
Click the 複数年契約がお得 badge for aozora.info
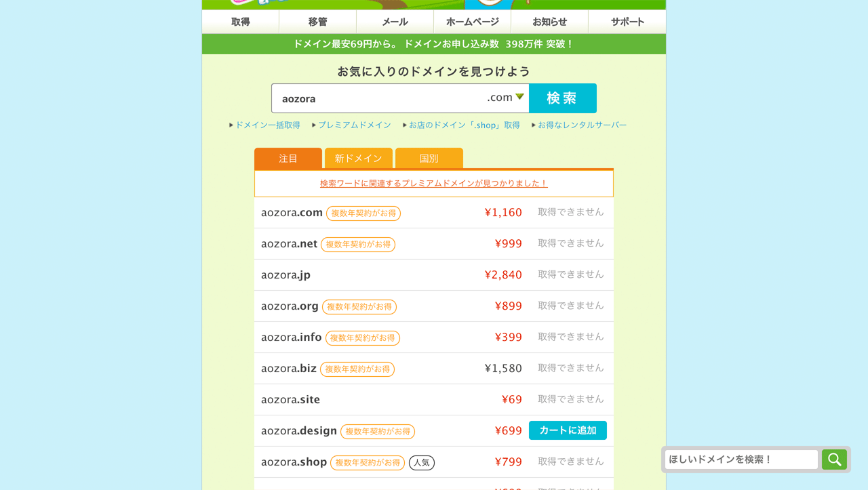(x=363, y=338)
